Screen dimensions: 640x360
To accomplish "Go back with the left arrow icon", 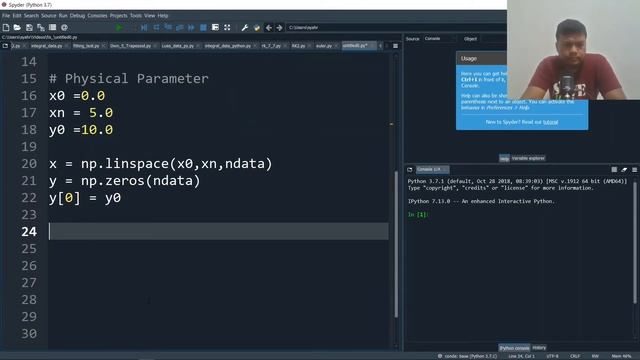I will (268, 28).
